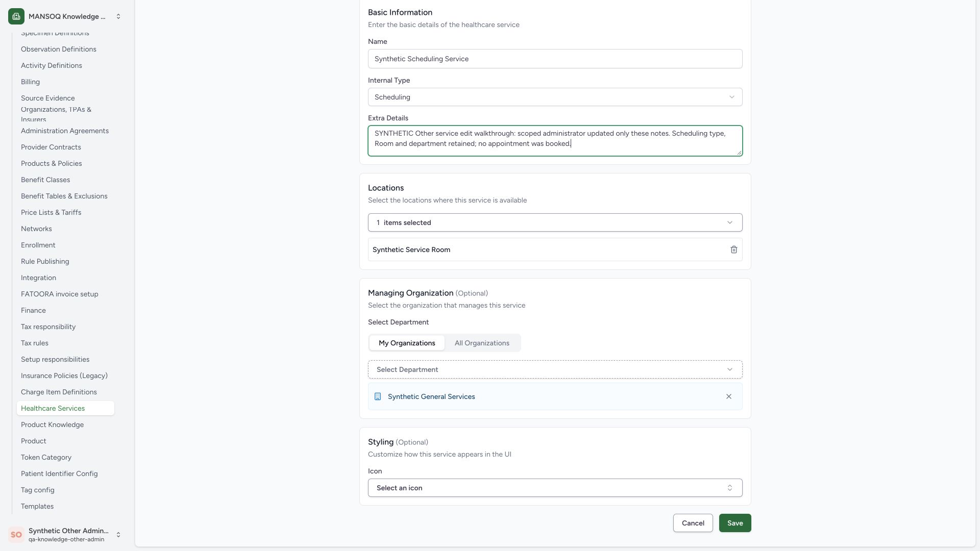Open Observation Definitions in sidebar

click(58, 49)
